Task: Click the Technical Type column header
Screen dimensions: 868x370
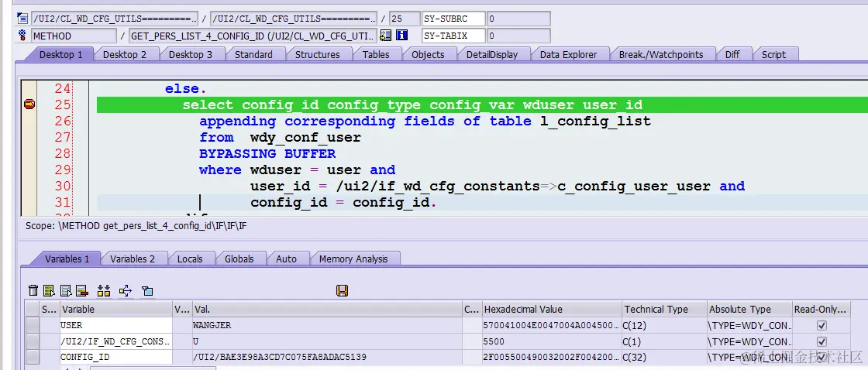Action: pos(664,309)
